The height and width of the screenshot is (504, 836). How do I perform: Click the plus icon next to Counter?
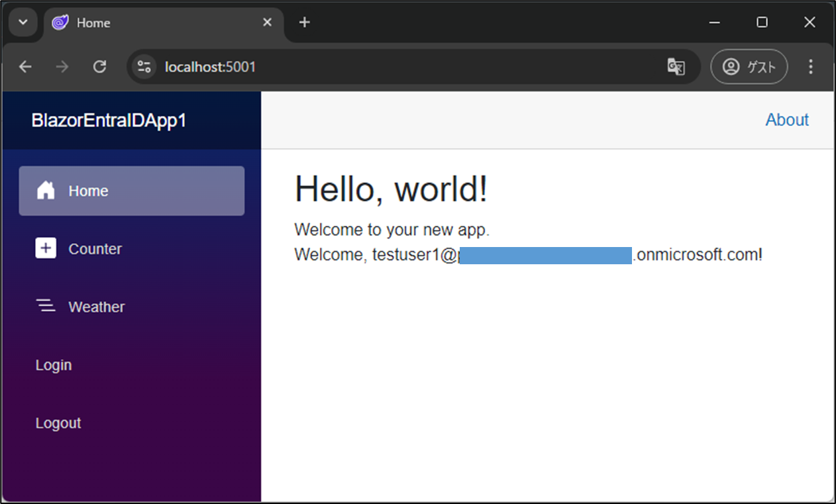tap(45, 248)
